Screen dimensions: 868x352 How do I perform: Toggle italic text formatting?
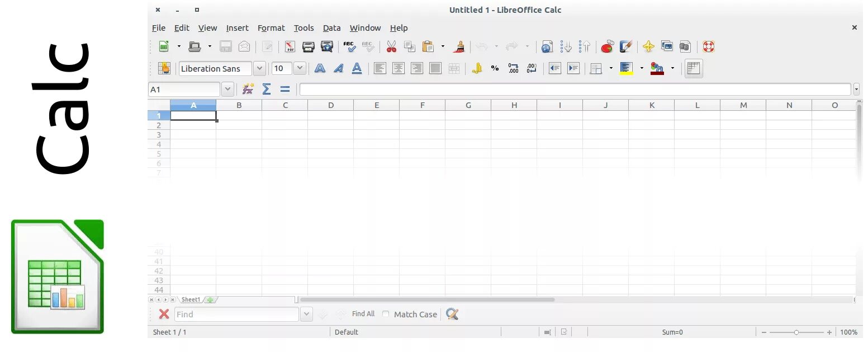338,68
